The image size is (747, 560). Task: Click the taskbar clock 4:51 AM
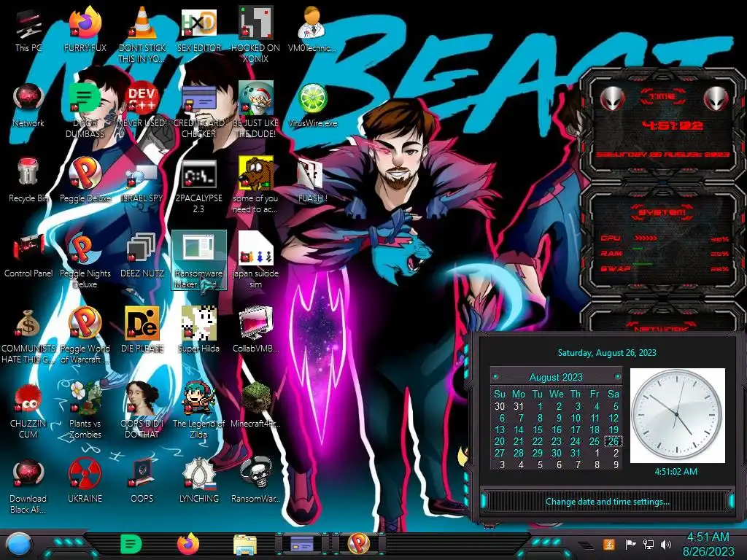[708, 544]
